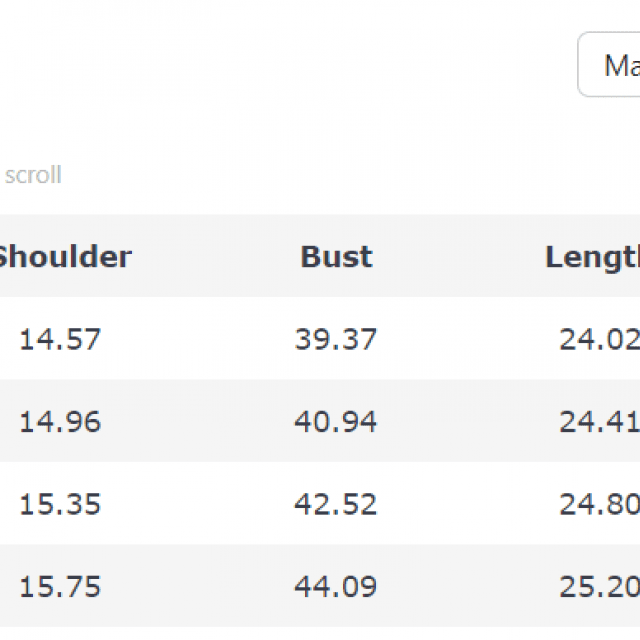Screen dimensions: 640x640
Task: Select the 24.41 length cell
Action: pos(598,421)
